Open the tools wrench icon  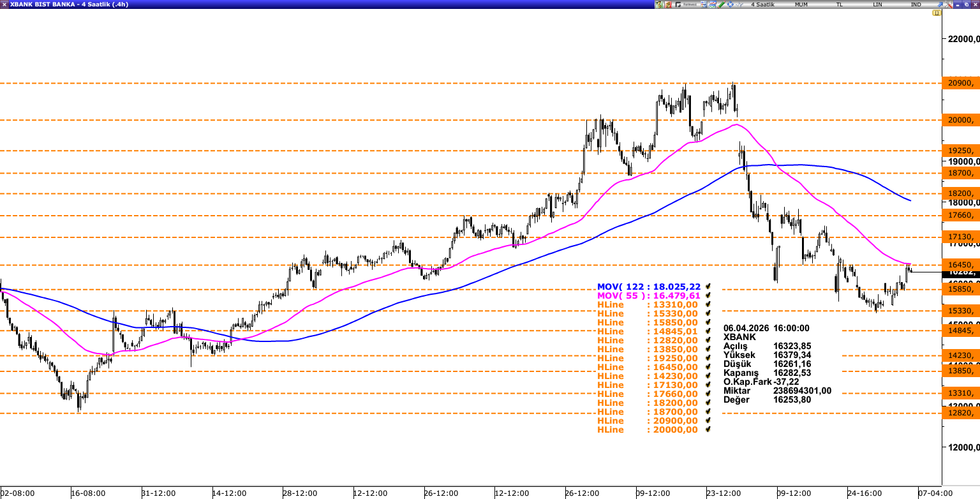coord(949,4)
